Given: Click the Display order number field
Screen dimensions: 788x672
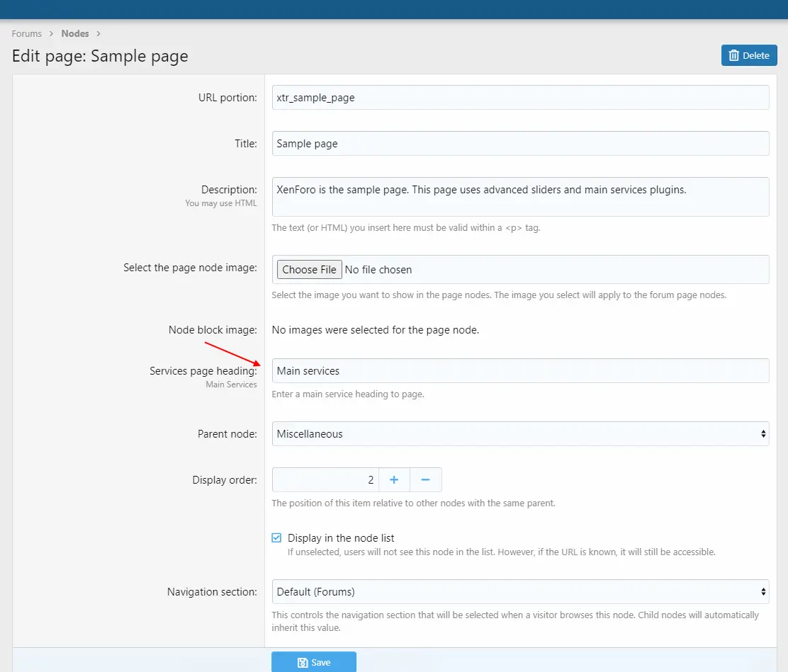Looking at the screenshot, I should point(325,479).
